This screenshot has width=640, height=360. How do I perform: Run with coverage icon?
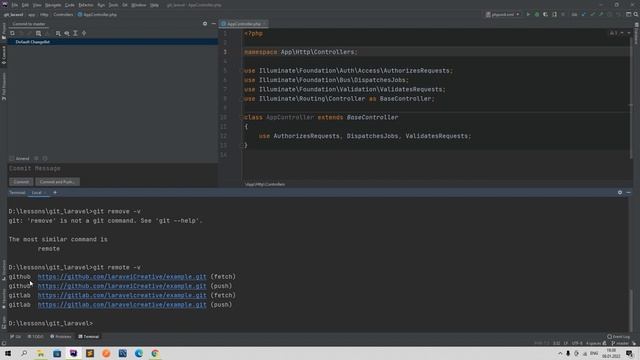pyautogui.click(x=545, y=14)
